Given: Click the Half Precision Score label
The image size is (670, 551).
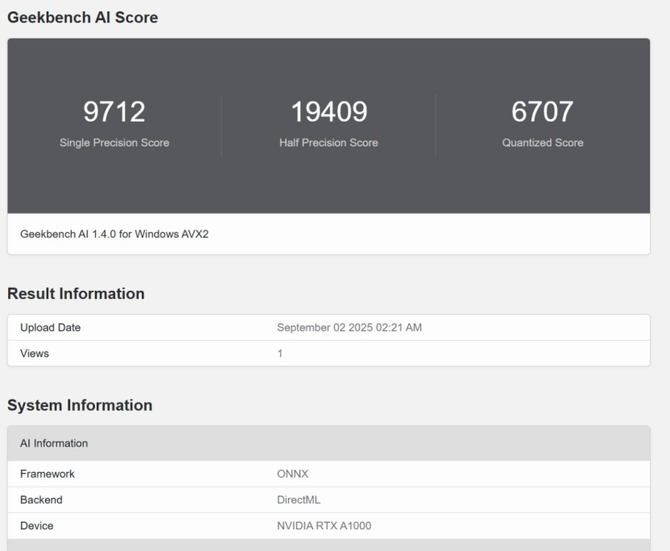Looking at the screenshot, I should [328, 143].
